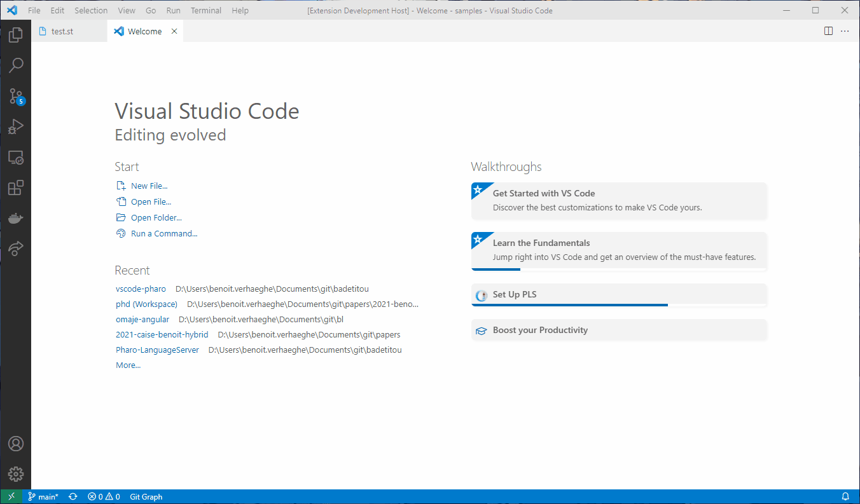Click the VS Code logo in title bar
The width and height of the screenshot is (860, 504).
(x=12, y=10)
